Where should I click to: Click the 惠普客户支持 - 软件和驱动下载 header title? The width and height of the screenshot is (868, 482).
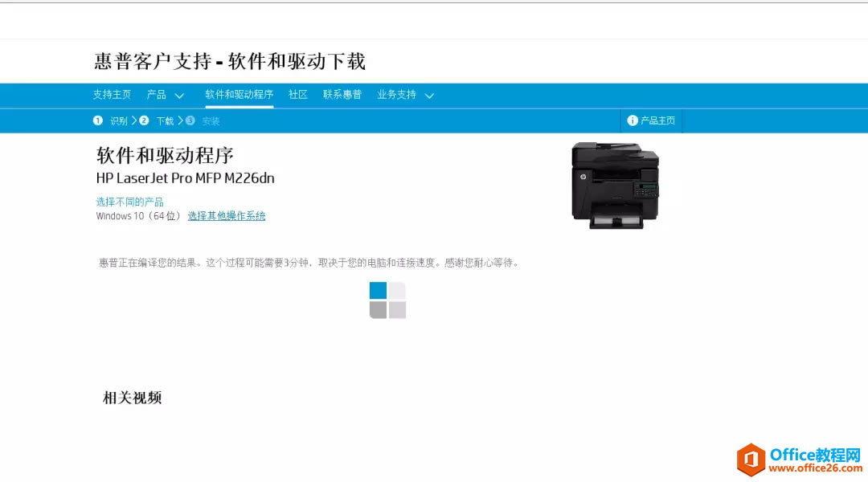pos(230,61)
